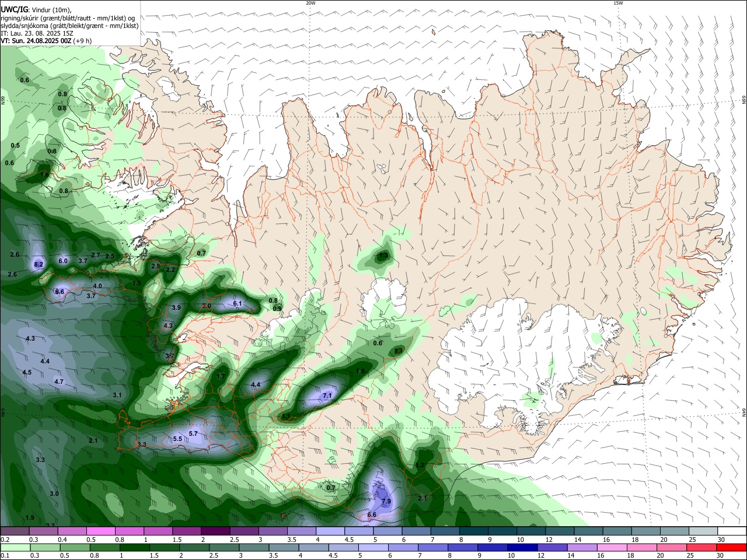Select the 7.1 rainfall peak label
This screenshot has height=560, width=747.
tap(327, 395)
